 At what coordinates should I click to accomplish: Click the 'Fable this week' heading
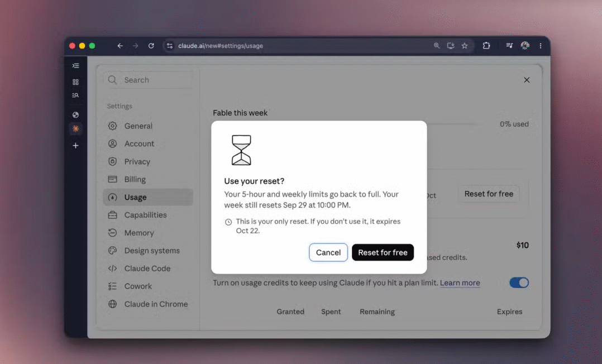pos(240,113)
